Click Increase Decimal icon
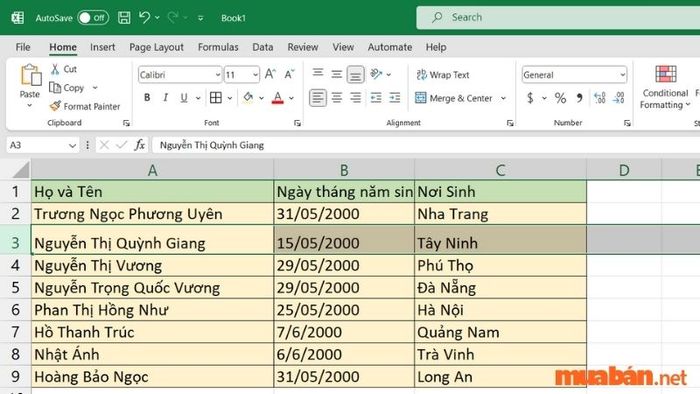The width and height of the screenshot is (700, 394). 600,98
